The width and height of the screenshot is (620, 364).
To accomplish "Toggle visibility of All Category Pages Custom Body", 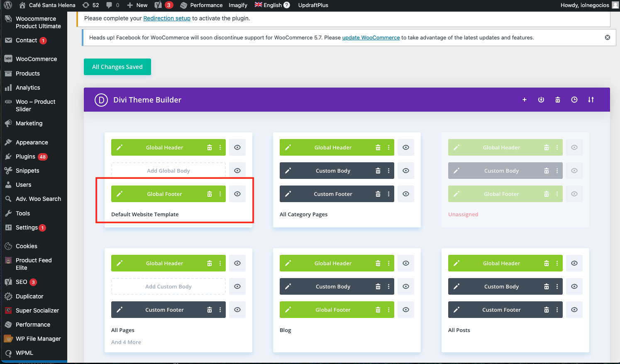I will (406, 171).
